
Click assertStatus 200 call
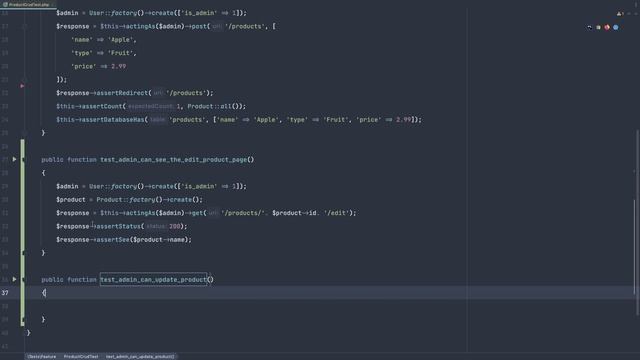(x=122, y=226)
